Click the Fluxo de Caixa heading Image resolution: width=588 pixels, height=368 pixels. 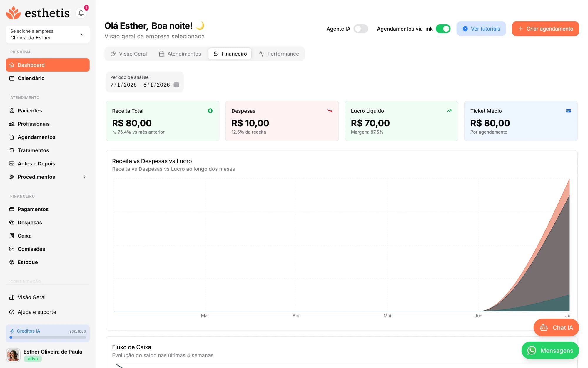click(x=131, y=347)
